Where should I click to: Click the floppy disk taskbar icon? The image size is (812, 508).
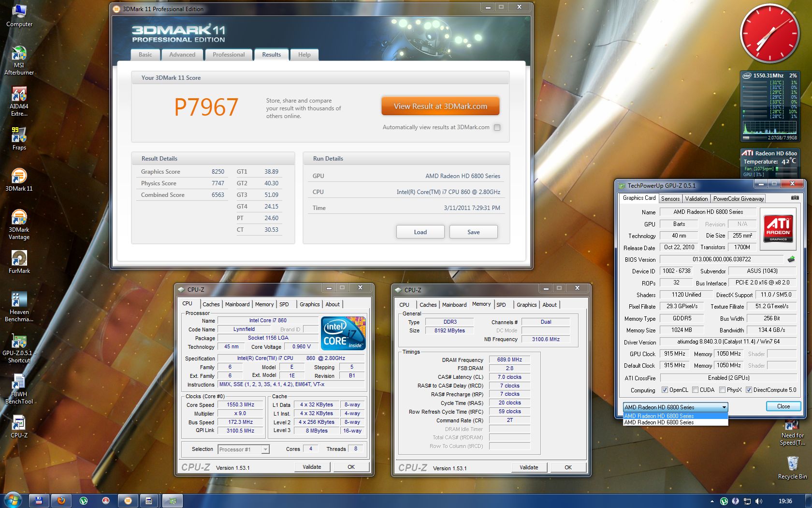coord(39,501)
